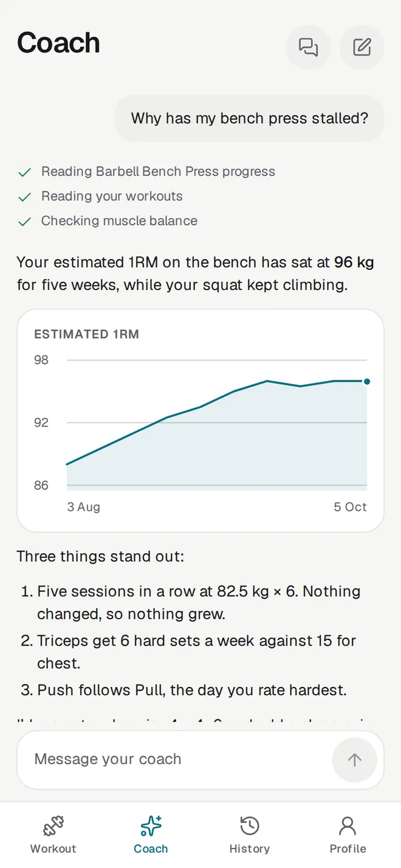Screen dimensions: 401x868
Task: Select the Coach sparkle icon
Action: coord(151,826)
